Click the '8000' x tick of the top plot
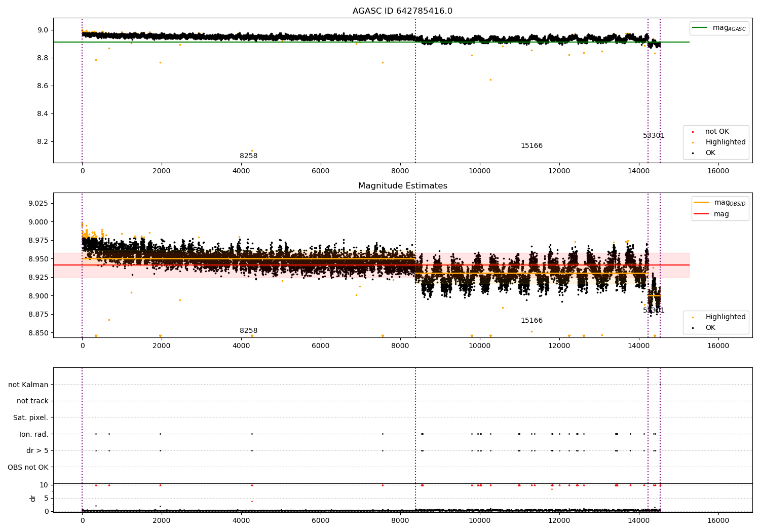This screenshot has width=760, height=532. 400,171
